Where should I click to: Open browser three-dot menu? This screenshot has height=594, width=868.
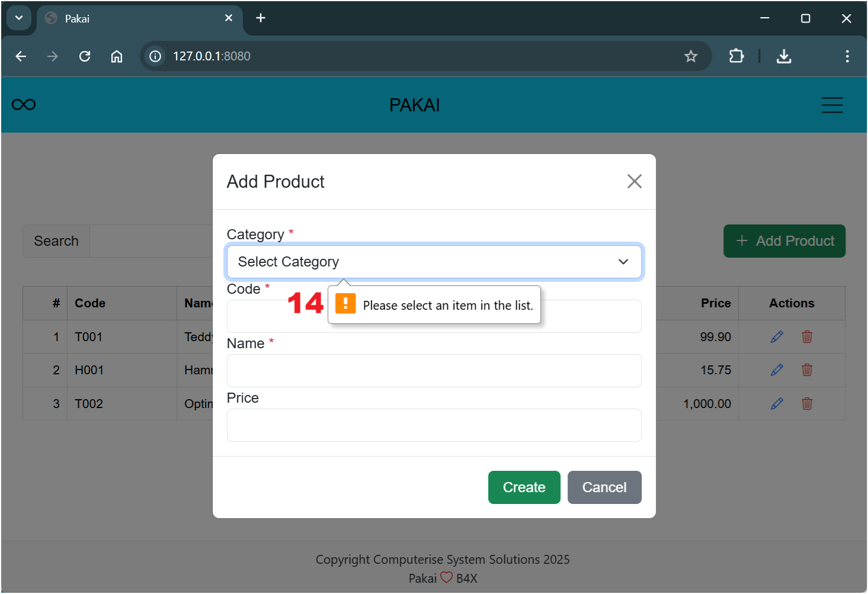pyautogui.click(x=847, y=56)
